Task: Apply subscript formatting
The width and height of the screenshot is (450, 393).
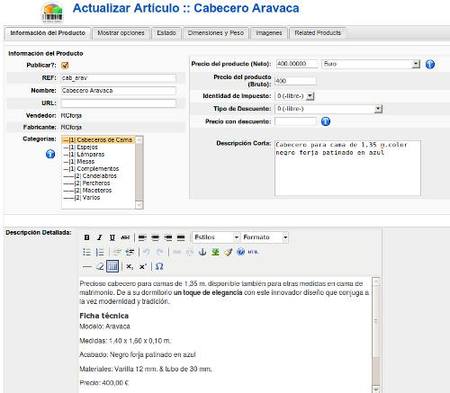Action: [x=130, y=267]
